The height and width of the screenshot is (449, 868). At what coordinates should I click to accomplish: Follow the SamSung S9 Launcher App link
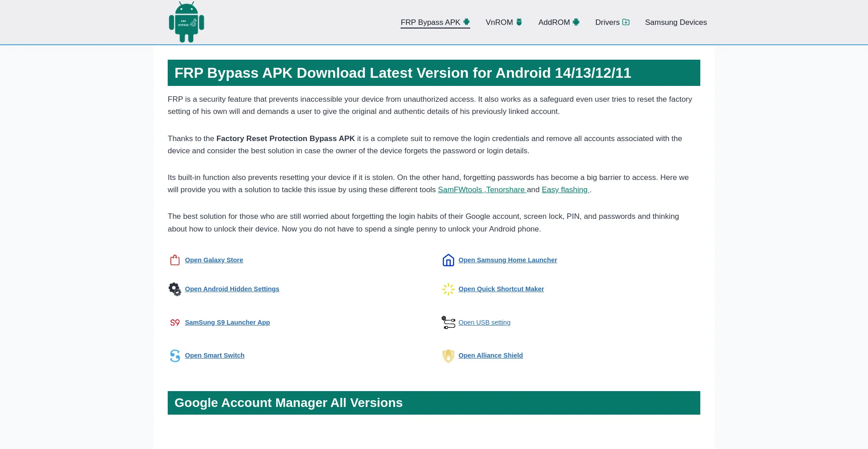pyautogui.click(x=227, y=322)
